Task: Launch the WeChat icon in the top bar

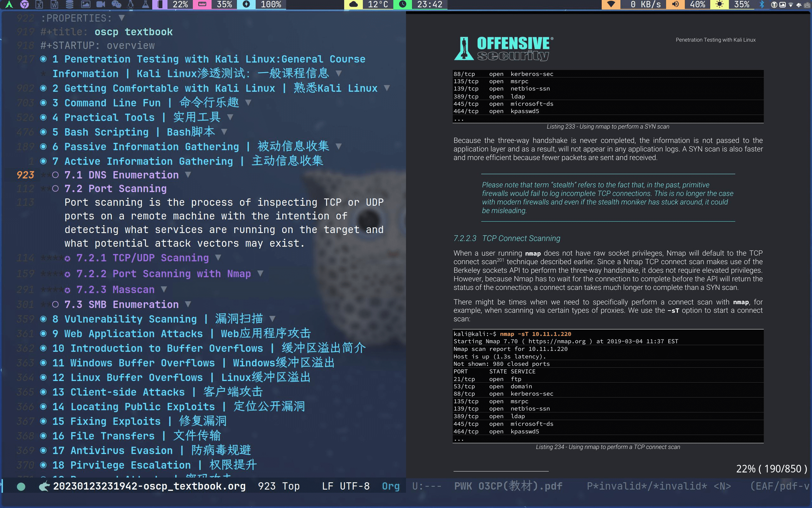Action: click(116, 4)
